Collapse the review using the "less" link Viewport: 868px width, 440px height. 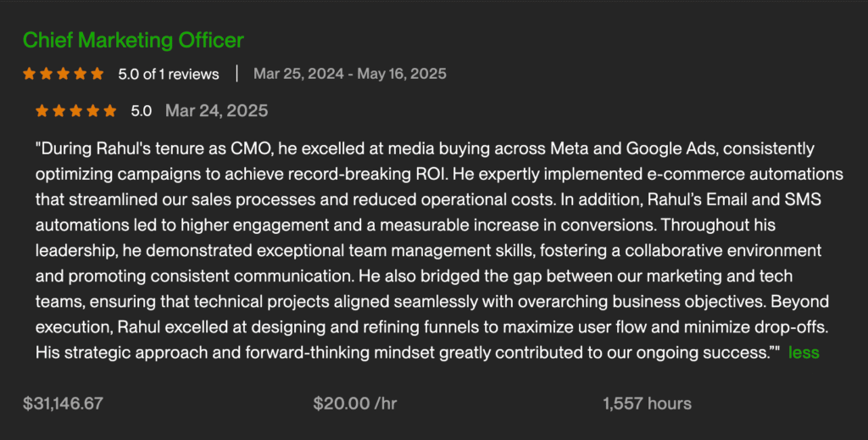(804, 353)
